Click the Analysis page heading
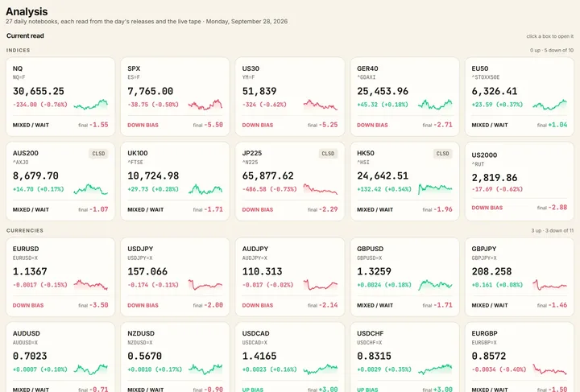 27,11
